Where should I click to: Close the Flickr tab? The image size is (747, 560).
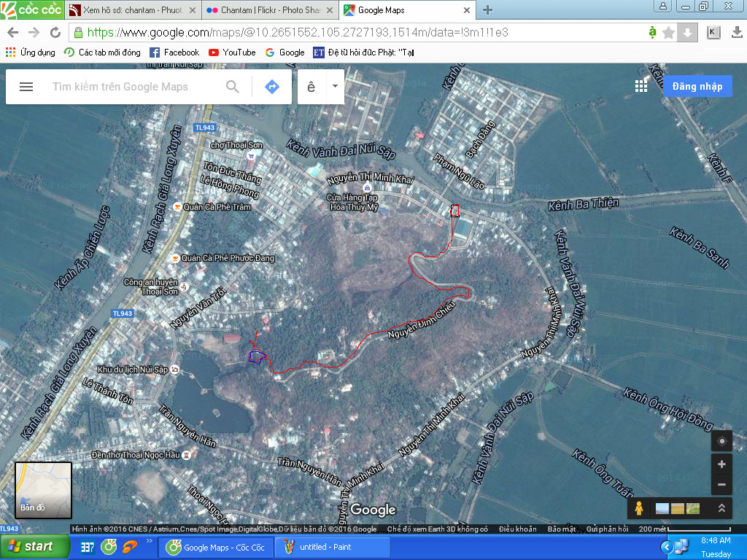coord(330,10)
